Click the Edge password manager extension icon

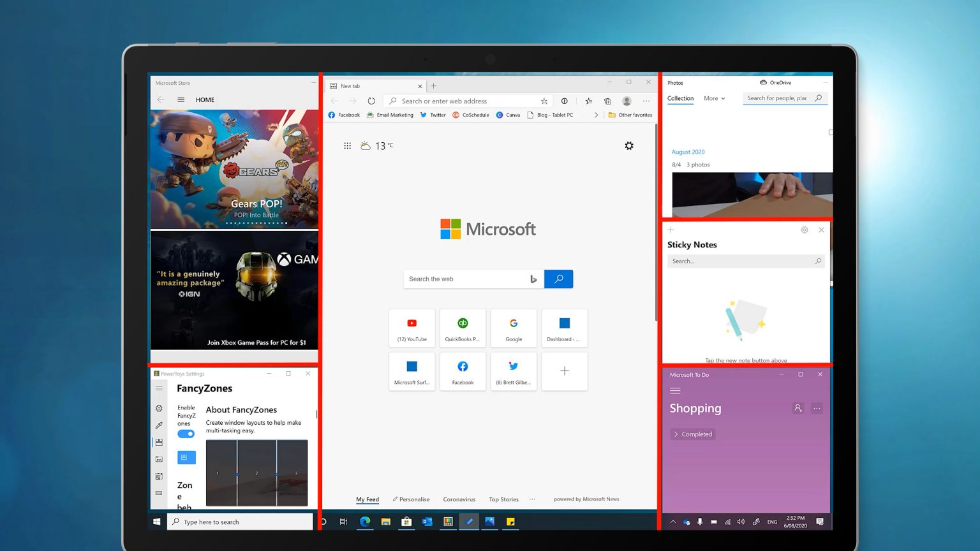click(564, 101)
